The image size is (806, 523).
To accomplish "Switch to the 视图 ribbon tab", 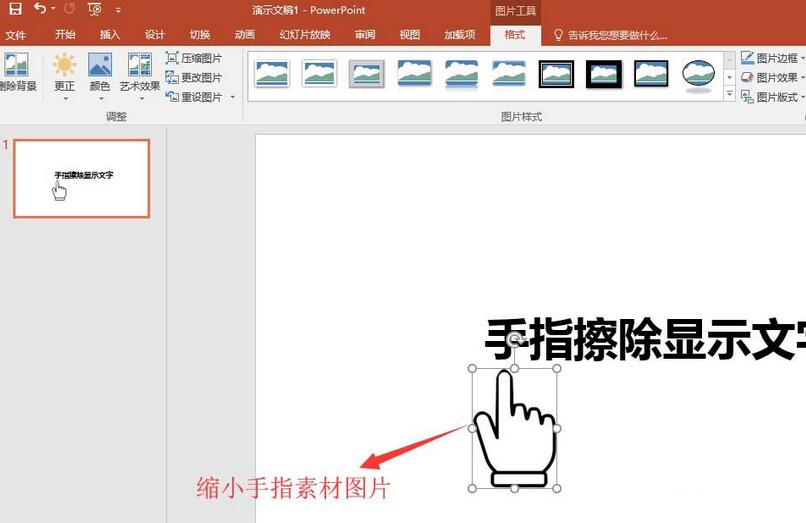I will click(x=410, y=34).
